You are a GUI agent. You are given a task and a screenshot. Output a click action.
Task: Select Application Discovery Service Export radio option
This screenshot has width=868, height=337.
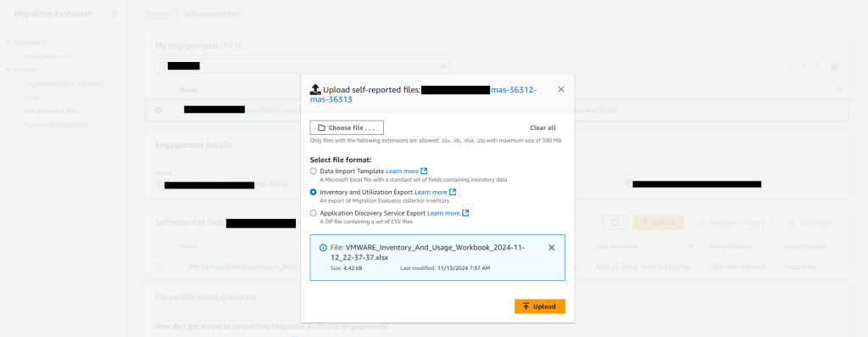tap(314, 213)
